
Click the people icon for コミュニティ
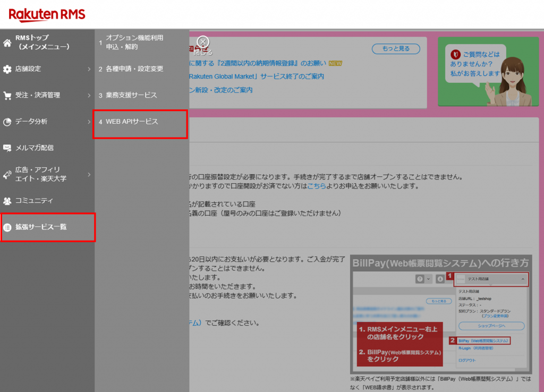coord(7,201)
